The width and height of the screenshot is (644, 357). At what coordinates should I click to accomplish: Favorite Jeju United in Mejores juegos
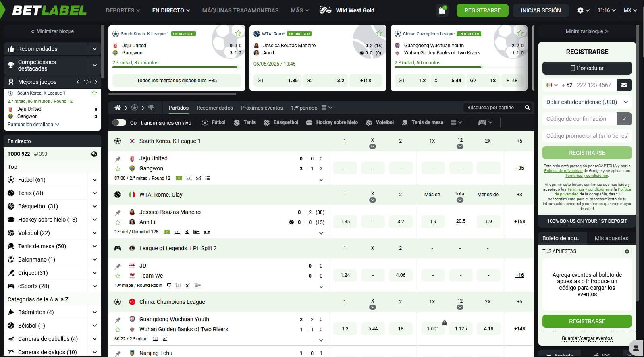click(x=94, y=93)
